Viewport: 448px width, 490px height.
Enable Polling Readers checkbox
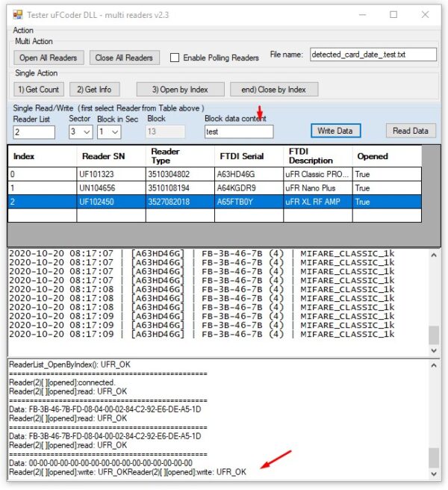point(175,58)
